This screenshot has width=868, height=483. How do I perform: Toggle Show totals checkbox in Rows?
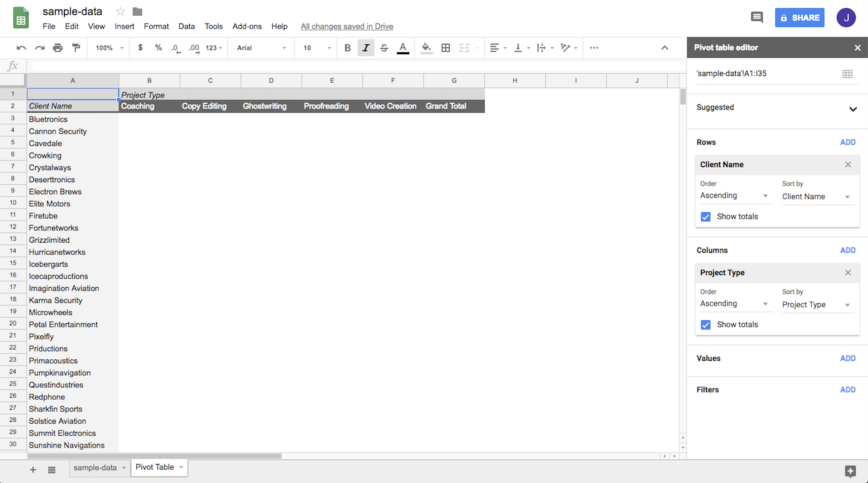click(706, 216)
